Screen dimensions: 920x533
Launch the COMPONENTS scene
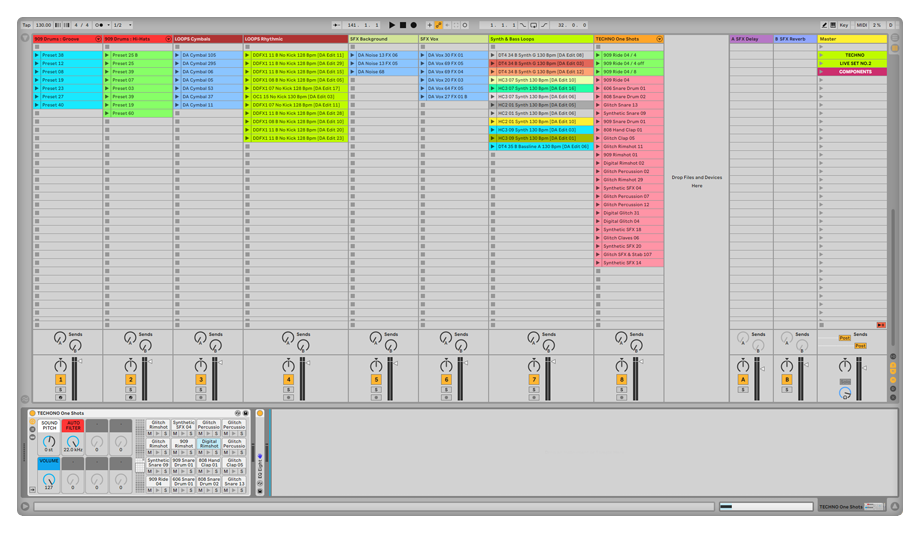pyautogui.click(x=821, y=72)
